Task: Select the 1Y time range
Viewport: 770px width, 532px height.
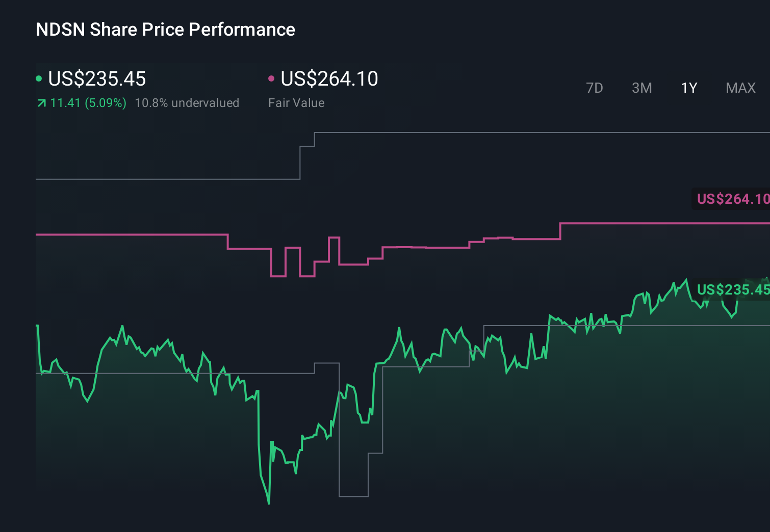Action: [x=688, y=88]
